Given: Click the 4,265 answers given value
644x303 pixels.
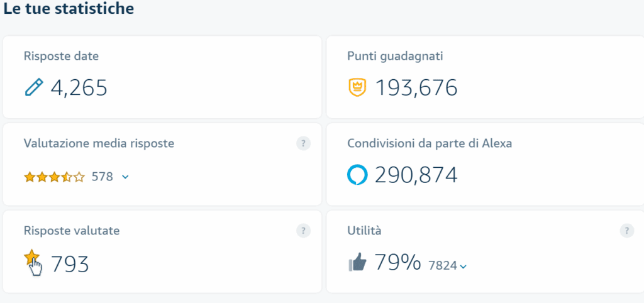Looking at the screenshot, I should click(79, 87).
